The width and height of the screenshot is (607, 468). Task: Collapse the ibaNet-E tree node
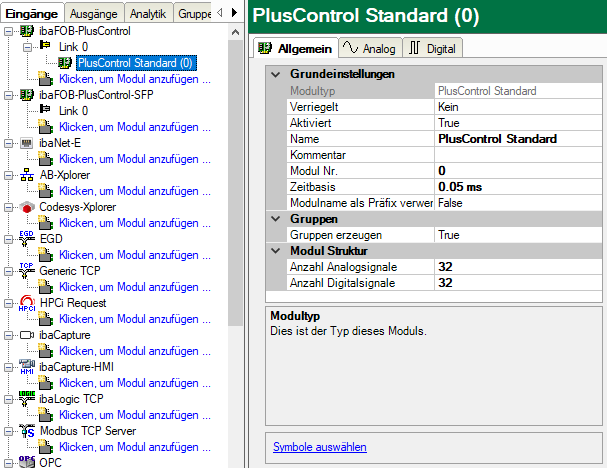point(9,143)
